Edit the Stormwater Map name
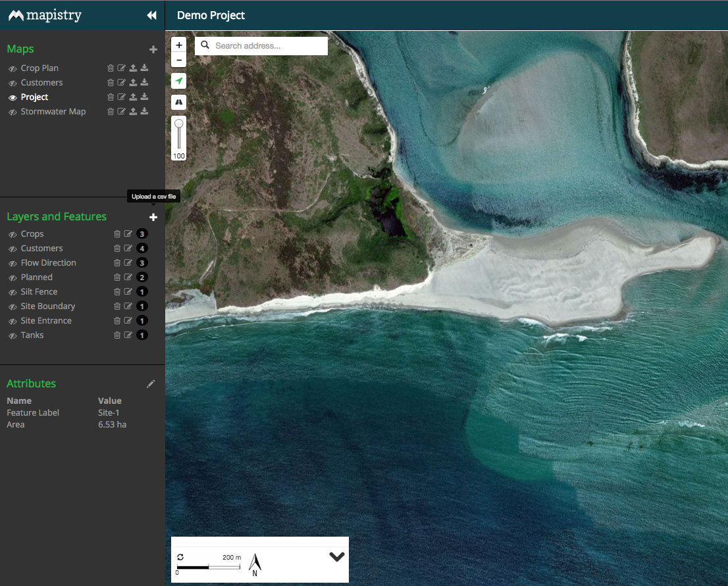This screenshot has height=586, width=728. point(122,112)
